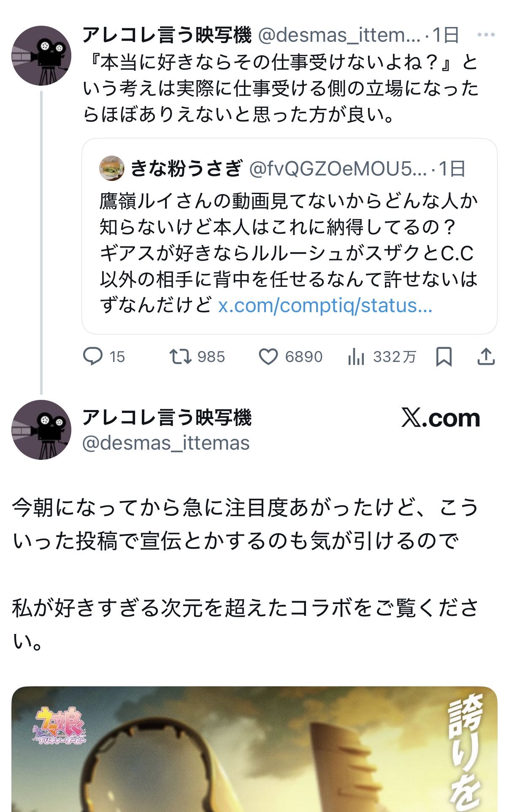The image size is (509, 812).
Task: Tap the きな粉うさぎ display name
Action: pos(186,168)
